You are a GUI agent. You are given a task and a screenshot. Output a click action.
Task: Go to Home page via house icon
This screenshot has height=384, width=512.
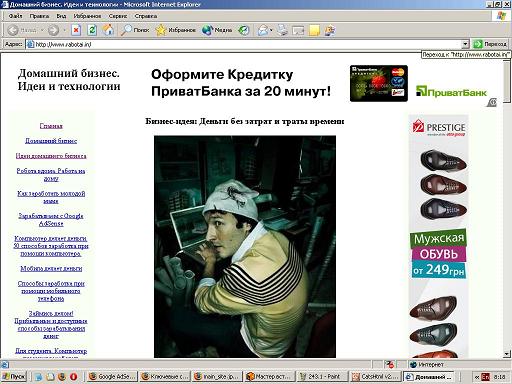tap(108, 30)
